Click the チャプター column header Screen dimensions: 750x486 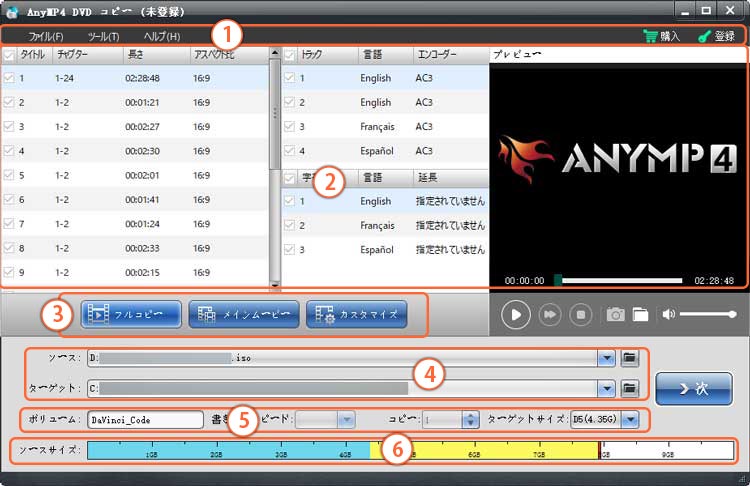88,55
